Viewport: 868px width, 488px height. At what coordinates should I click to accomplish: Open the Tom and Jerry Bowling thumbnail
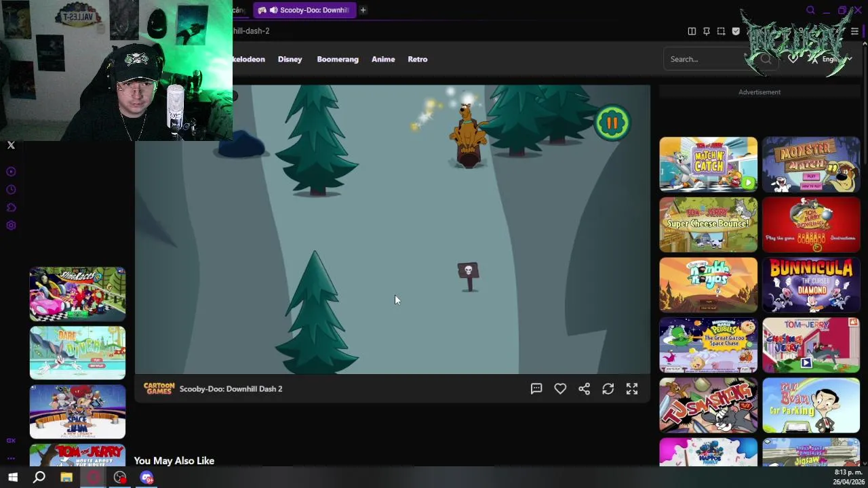coord(811,224)
